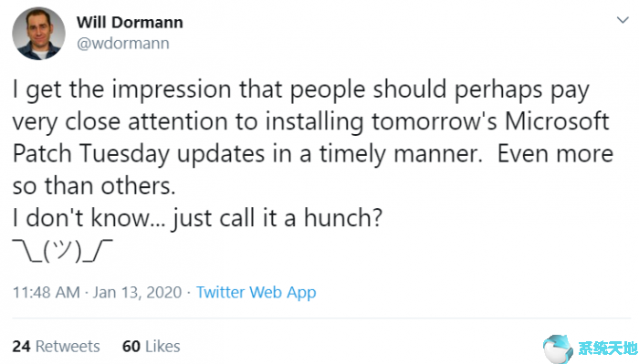View the 60 Likes list
The height and width of the screenshot is (364, 639).
tap(152, 347)
